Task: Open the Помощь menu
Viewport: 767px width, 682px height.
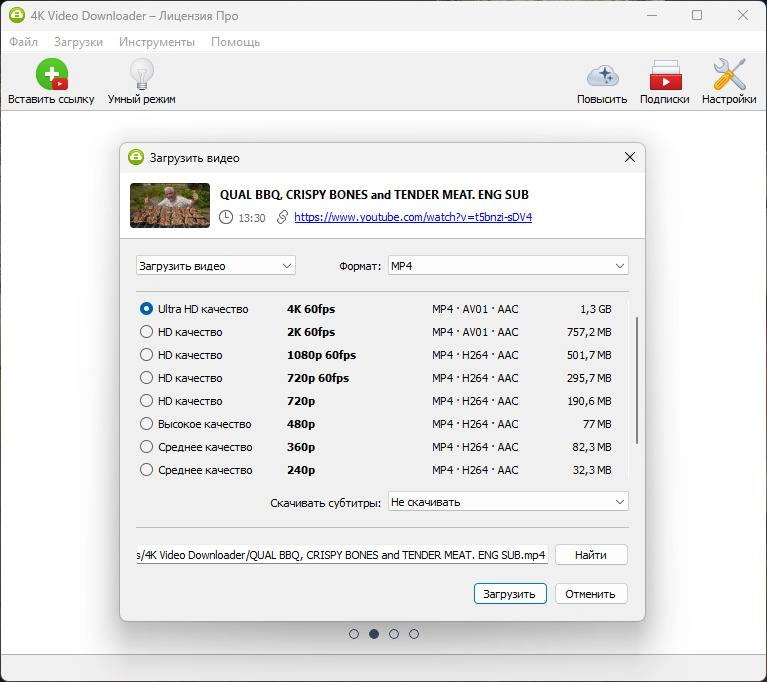Action: click(235, 42)
